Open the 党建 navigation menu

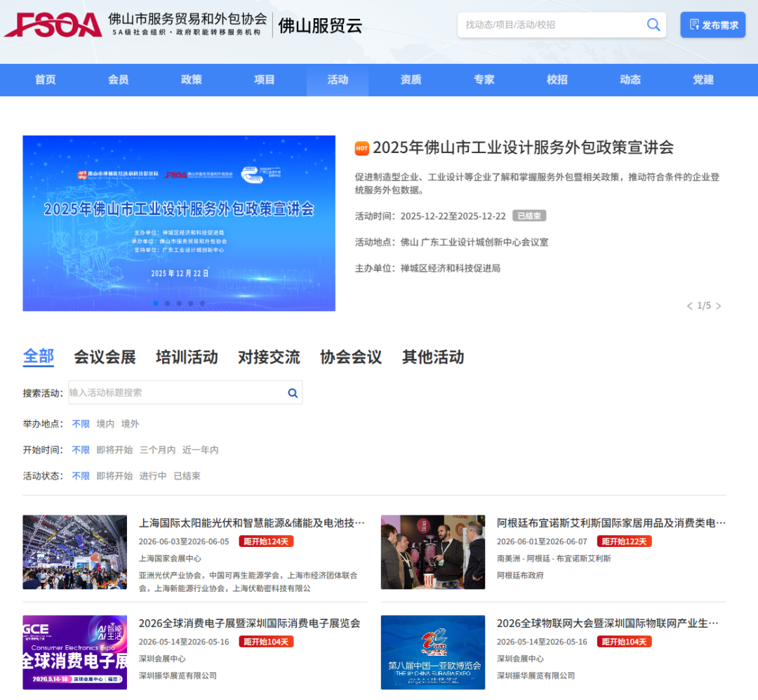tap(703, 79)
